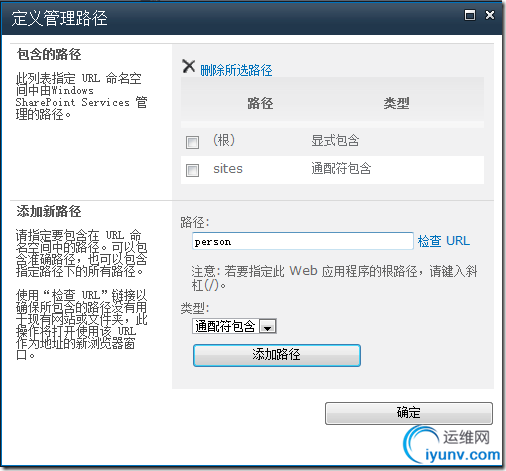Screen dimensions: 506x471
Task: Select the sites path text
Action: point(228,169)
